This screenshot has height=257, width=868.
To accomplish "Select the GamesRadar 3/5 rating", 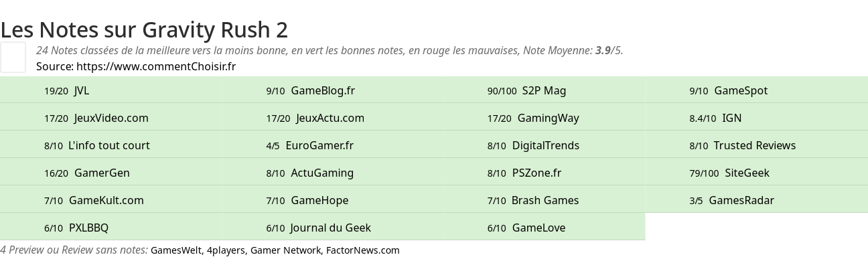I will 757,200.
